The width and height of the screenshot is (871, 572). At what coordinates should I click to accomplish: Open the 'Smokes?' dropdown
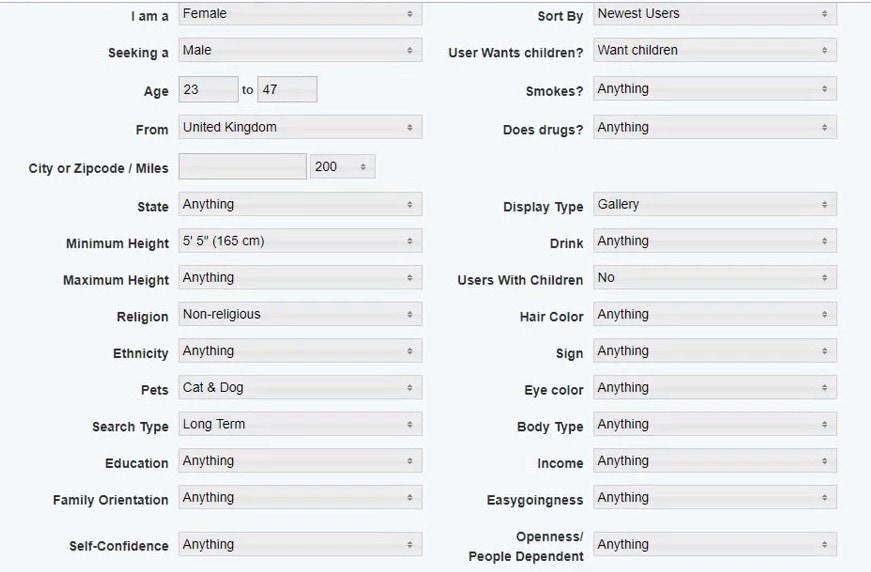point(714,90)
